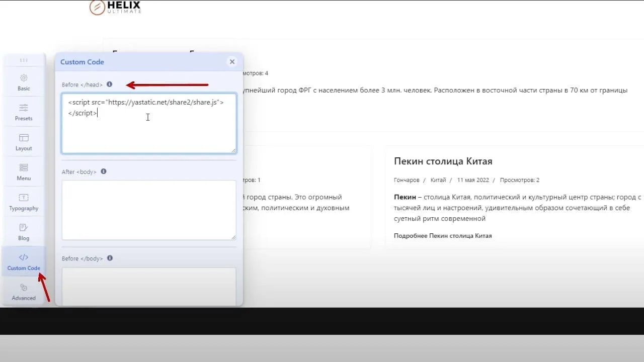Close the Custom Code panel
Viewport: 644px width, 362px height.
coord(232,62)
